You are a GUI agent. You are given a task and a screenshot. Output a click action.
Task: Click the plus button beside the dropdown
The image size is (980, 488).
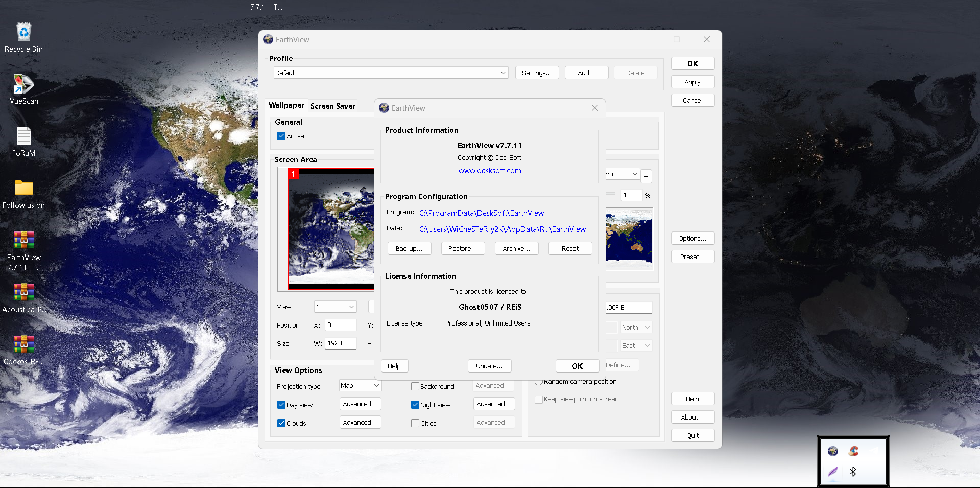[646, 176]
